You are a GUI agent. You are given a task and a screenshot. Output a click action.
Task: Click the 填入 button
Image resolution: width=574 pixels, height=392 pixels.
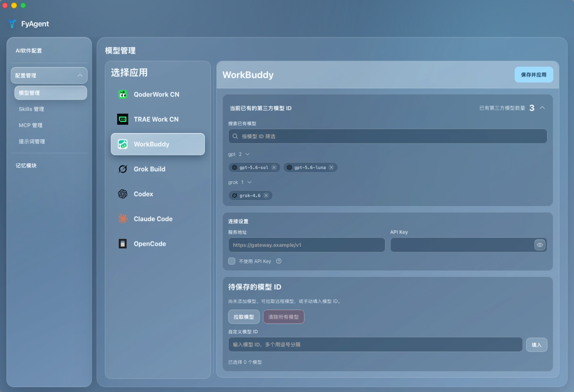tap(536, 345)
